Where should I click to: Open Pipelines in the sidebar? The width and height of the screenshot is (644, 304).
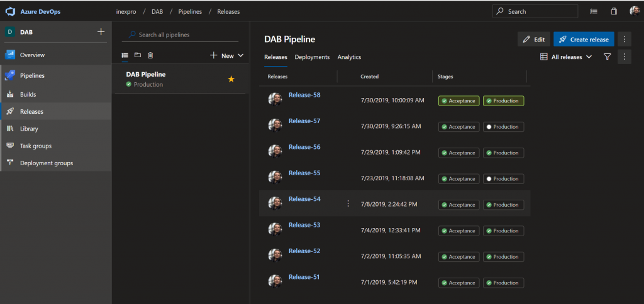click(x=55, y=75)
